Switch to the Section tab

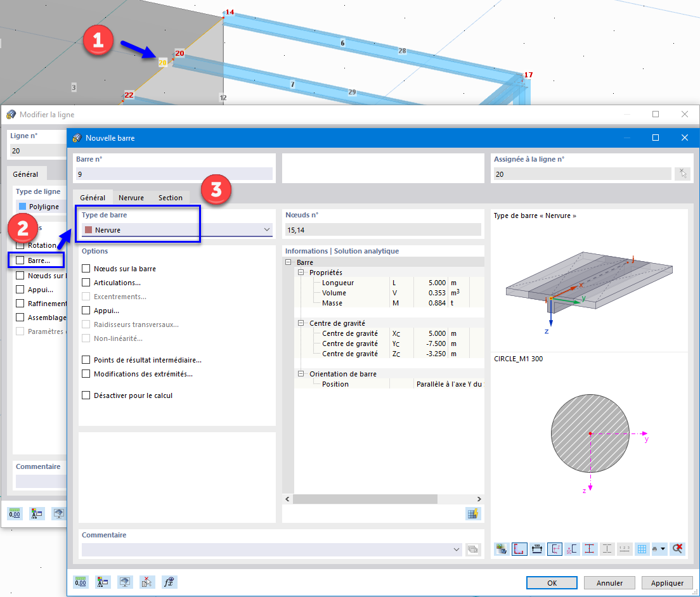pos(171,198)
